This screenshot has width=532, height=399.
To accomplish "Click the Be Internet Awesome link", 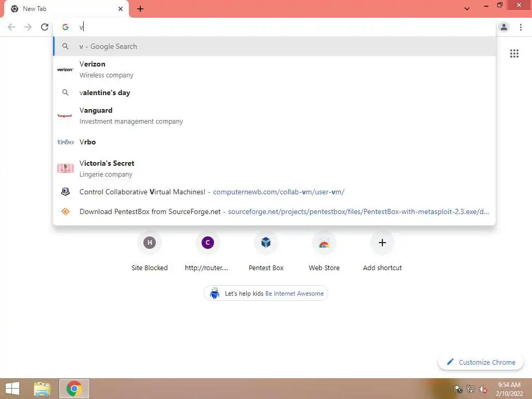I will click(295, 294).
